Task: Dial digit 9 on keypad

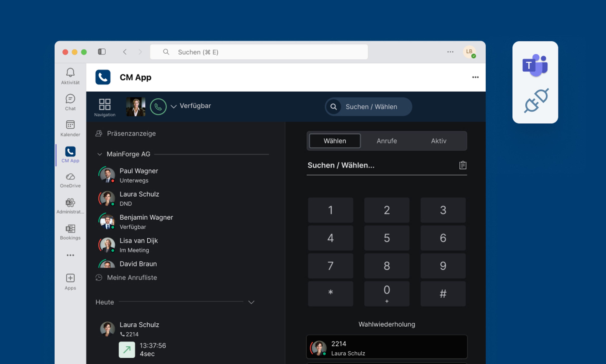Action: pos(443,266)
